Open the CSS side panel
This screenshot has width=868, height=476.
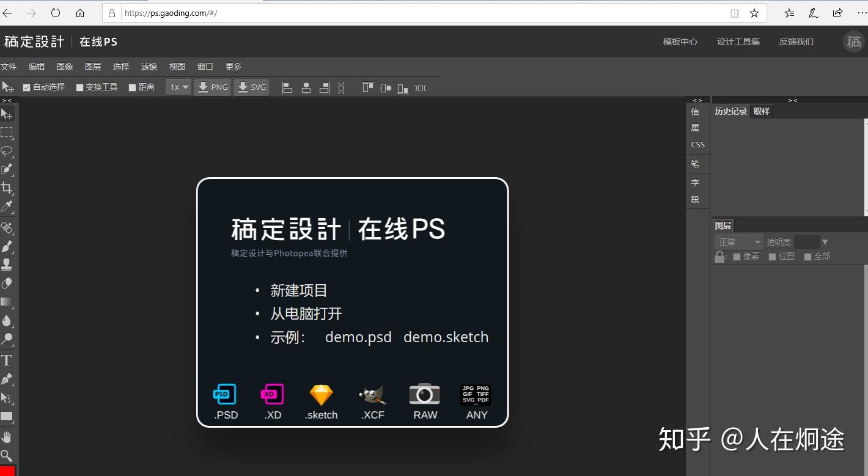click(x=697, y=145)
